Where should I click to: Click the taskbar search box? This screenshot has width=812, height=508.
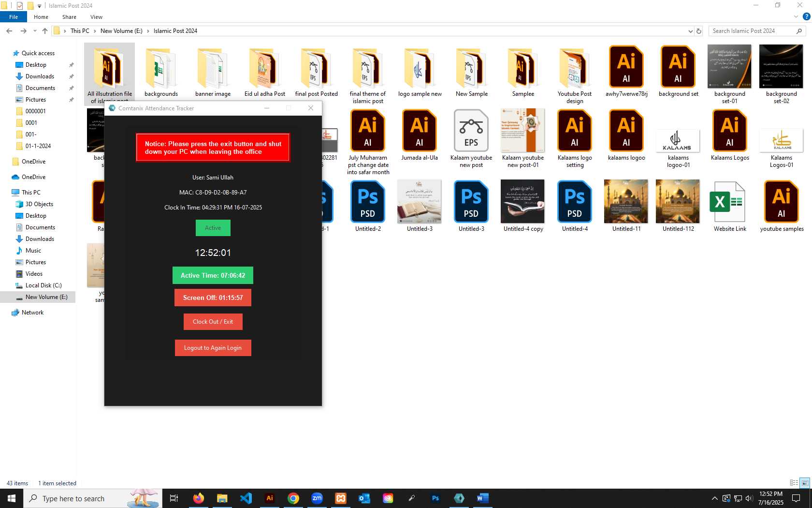tap(93, 498)
